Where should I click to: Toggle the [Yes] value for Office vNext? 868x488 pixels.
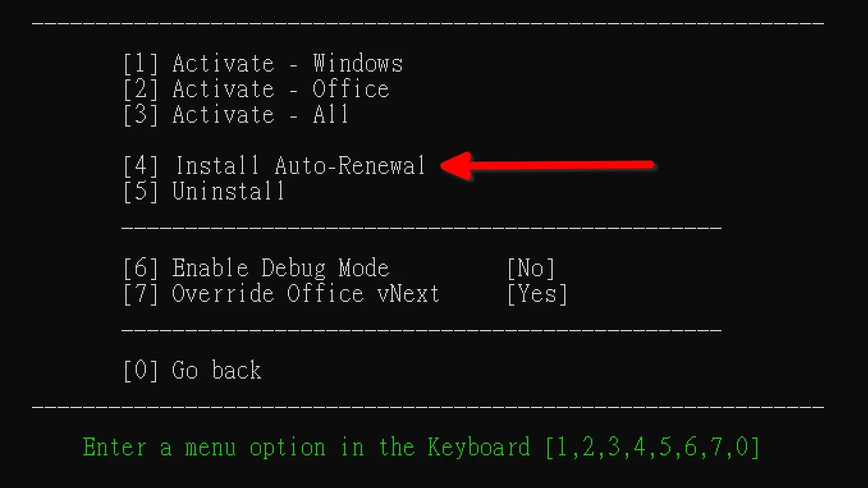click(x=537, y=294)
